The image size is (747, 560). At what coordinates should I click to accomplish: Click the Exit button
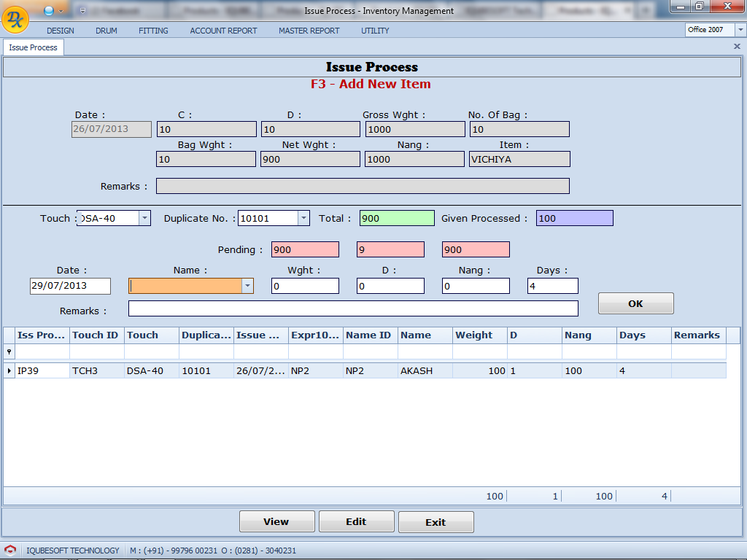tap(436, 522)
